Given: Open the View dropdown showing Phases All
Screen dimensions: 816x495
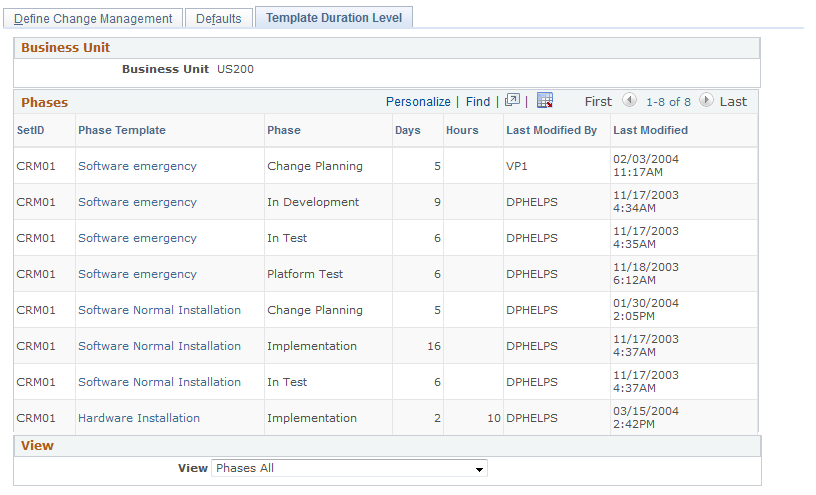Looking at the screenshot, I should click(349, 468).
